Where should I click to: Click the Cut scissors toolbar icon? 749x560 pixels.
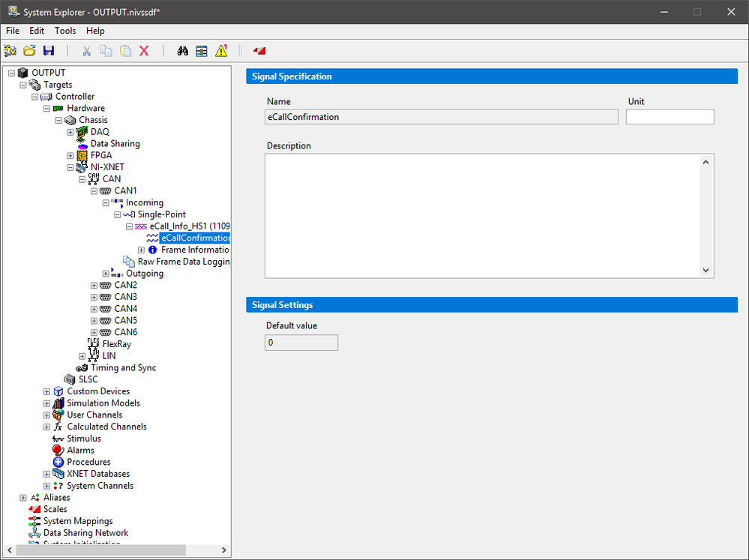(86, 51)
